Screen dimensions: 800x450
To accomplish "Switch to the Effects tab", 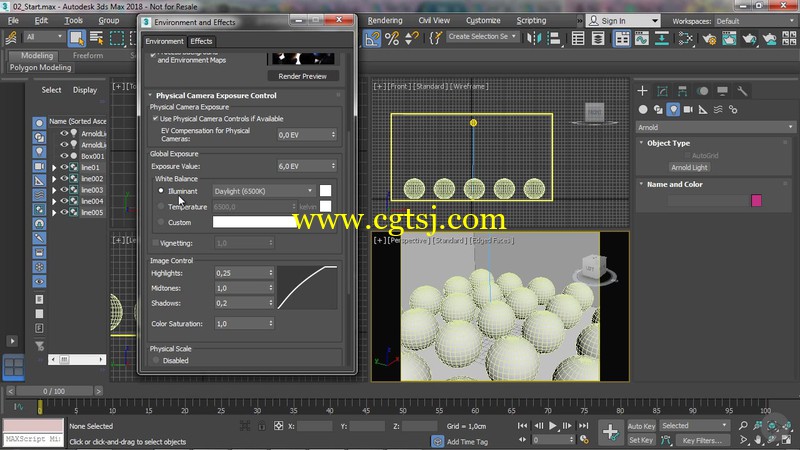I will pos(202,41).
